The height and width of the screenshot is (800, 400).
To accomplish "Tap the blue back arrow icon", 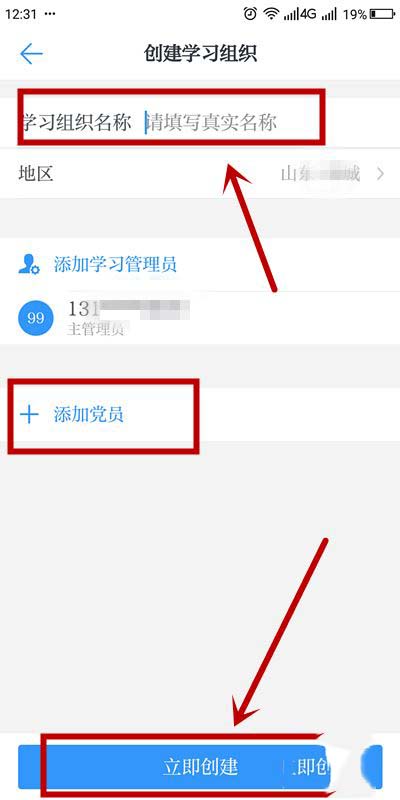I will coord(31,54).
